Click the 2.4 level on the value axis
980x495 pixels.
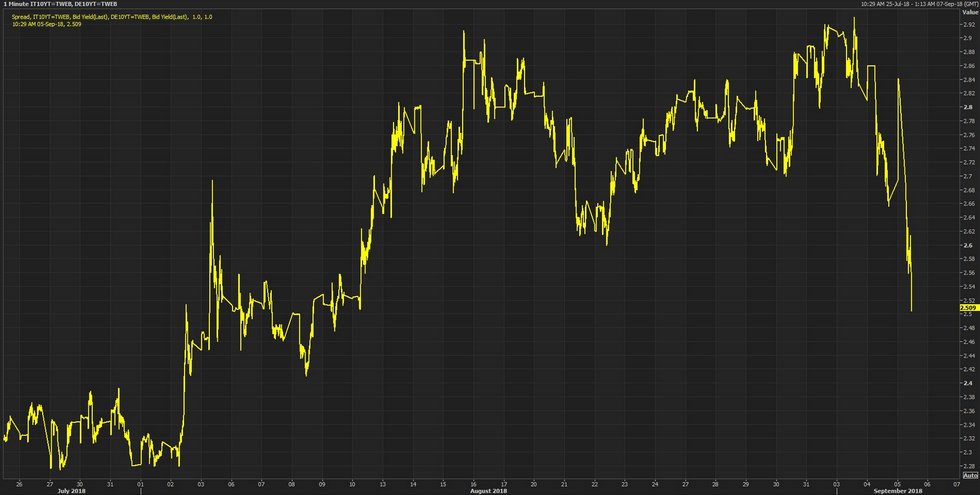point(968,383)
